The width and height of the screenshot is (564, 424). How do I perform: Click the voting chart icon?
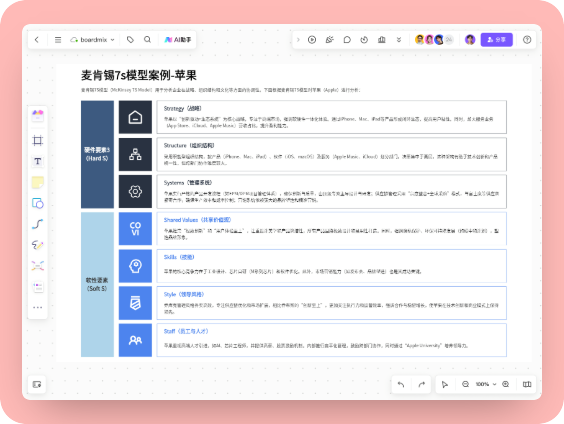coord(382,40)
